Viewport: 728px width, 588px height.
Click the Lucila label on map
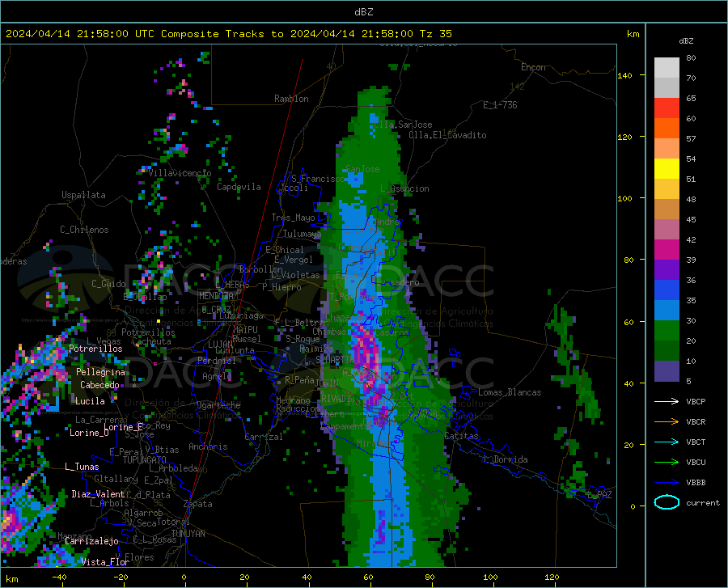[90, 401]
